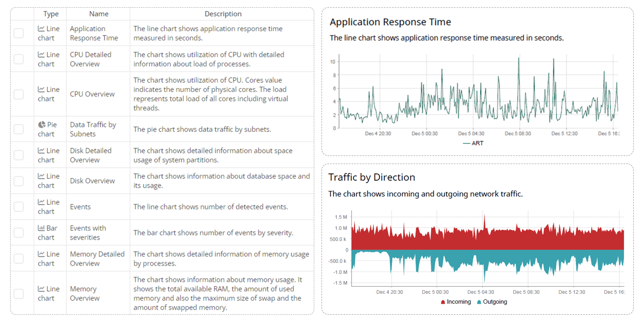Click the line chart icon in Disk Overview row
Image resolution: width=644 pixels, height=322 pixels.
click(x=41, y=176)
